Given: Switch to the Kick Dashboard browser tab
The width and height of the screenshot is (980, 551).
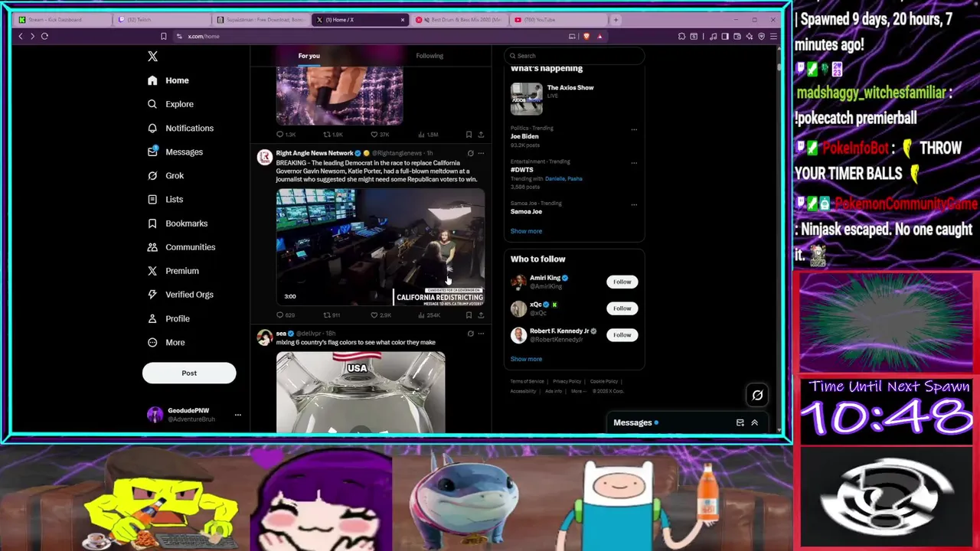Looking at the screenshot, I should [63, 20].
